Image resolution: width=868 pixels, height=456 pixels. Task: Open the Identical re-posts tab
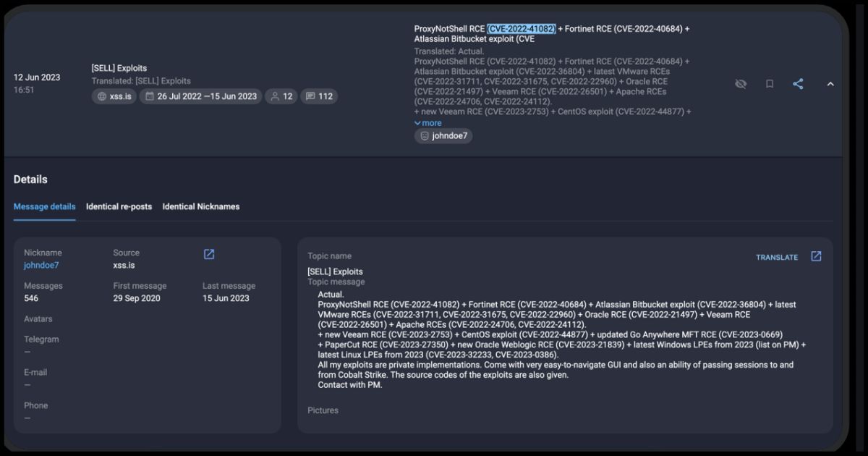pos(119,206)
